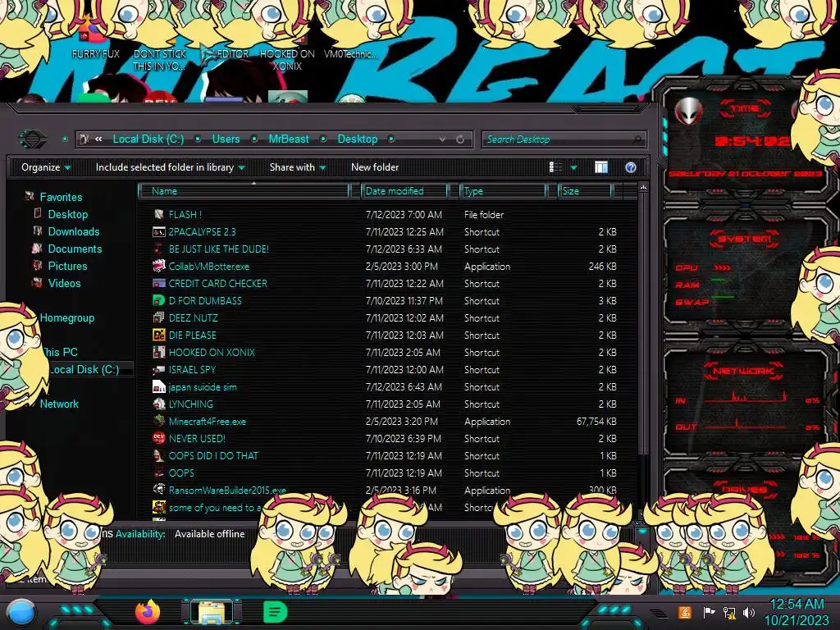Select the DEEZ NUTZ shortcut icon
The width and height of the screenshot is (840, 630).
point(158,317)
